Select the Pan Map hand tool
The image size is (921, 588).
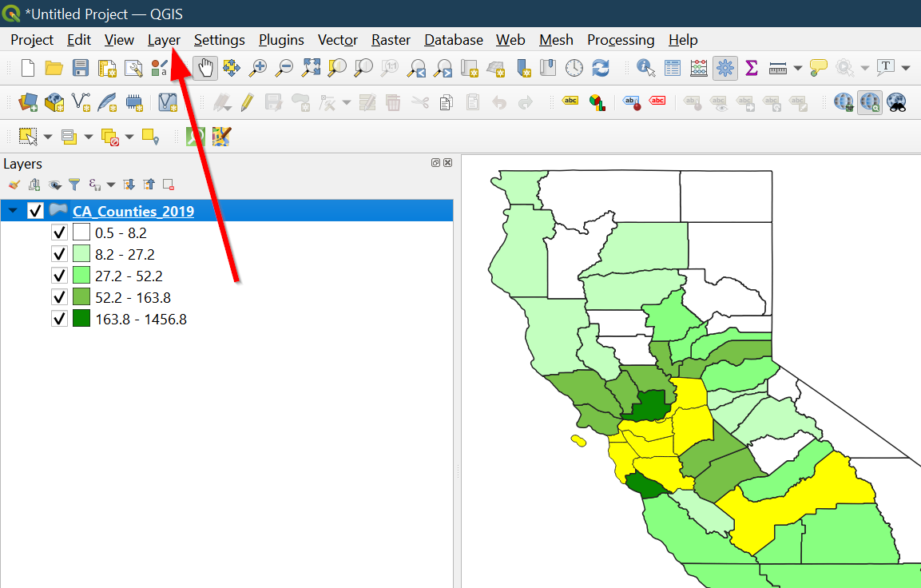tap(205, 68)
